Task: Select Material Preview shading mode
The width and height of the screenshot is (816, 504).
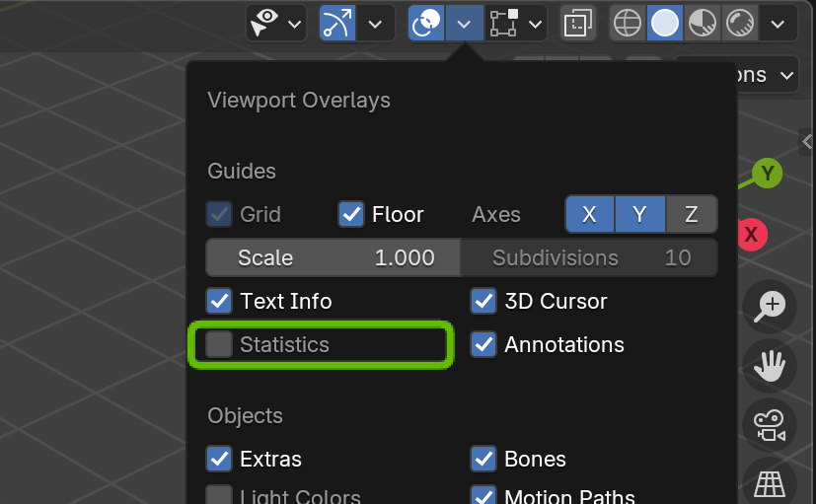Action: point(703,23)
